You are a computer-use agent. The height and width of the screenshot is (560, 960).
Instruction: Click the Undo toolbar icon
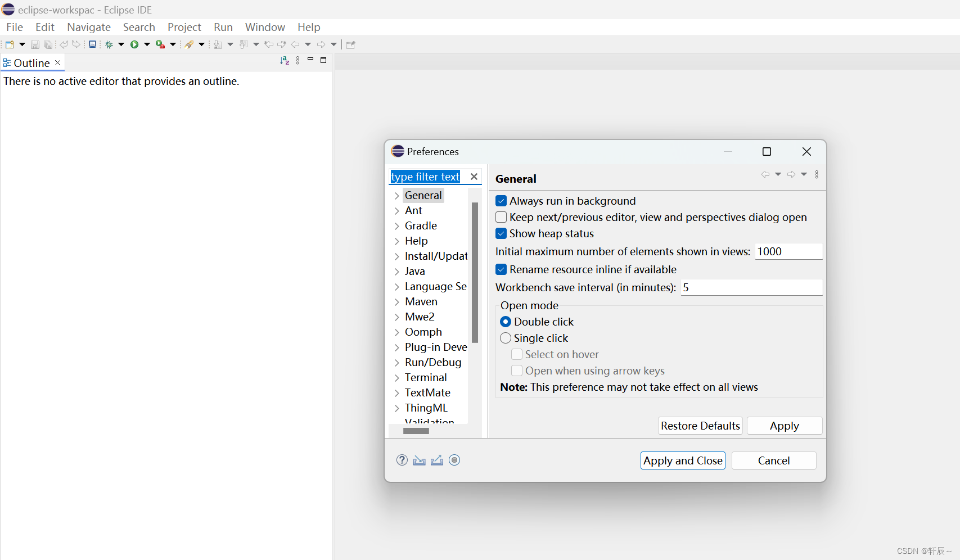pos(64,44)
